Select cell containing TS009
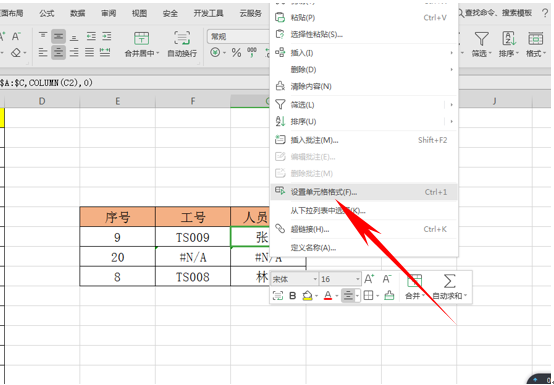 (193, 237)
